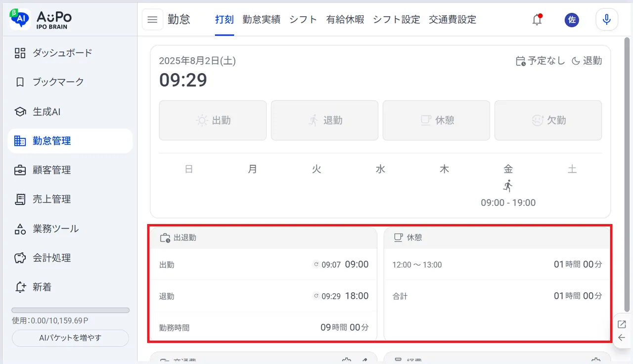Click the AuPo IPO BRAIN logo
Image resolution: width=633 pixels, height=364 pixels.
click(41, 20)
